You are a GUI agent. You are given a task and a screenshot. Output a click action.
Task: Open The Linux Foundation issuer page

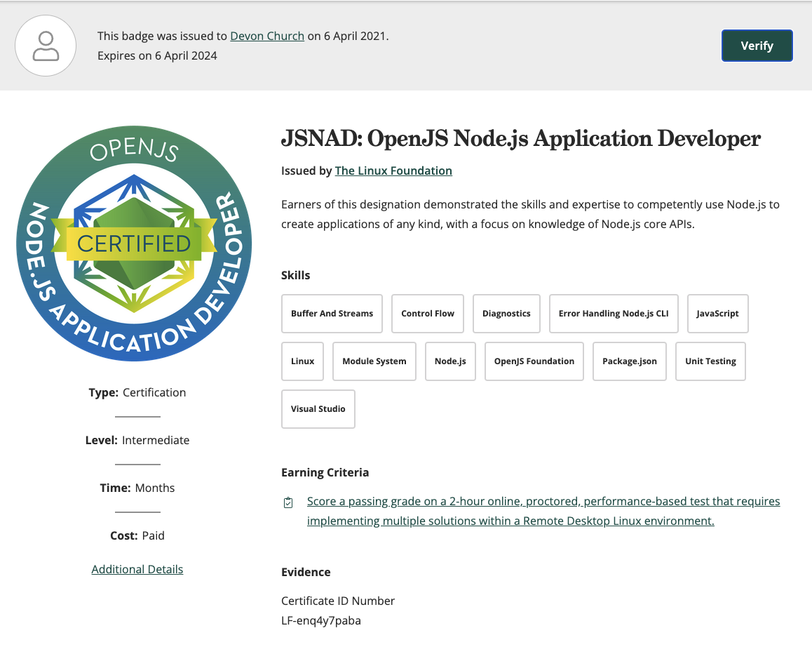(393, 171)
